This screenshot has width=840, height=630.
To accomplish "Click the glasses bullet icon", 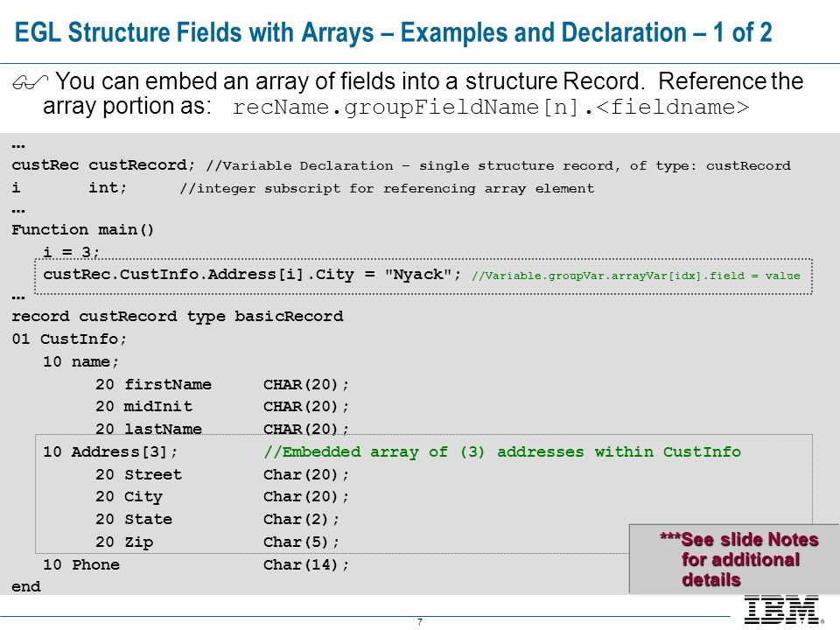I will 30,82.
